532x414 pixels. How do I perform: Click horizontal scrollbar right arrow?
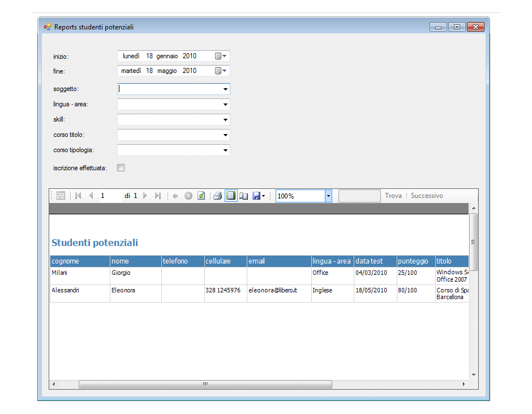point(464,384)
